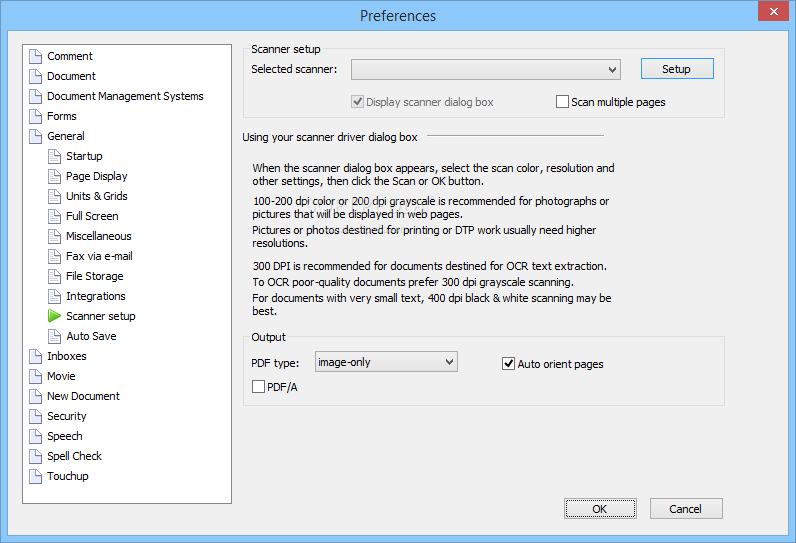Select the Spell Check category

[74, 456]
